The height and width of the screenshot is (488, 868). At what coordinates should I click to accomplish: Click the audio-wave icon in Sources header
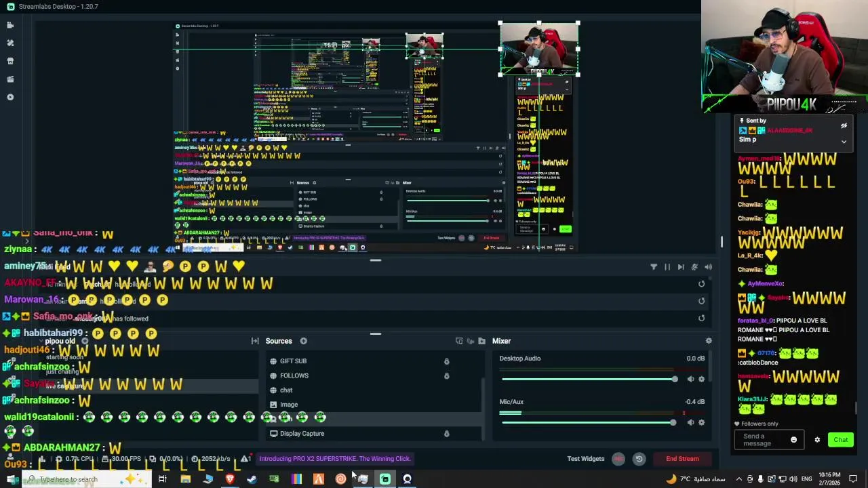[x=470, y=341]
